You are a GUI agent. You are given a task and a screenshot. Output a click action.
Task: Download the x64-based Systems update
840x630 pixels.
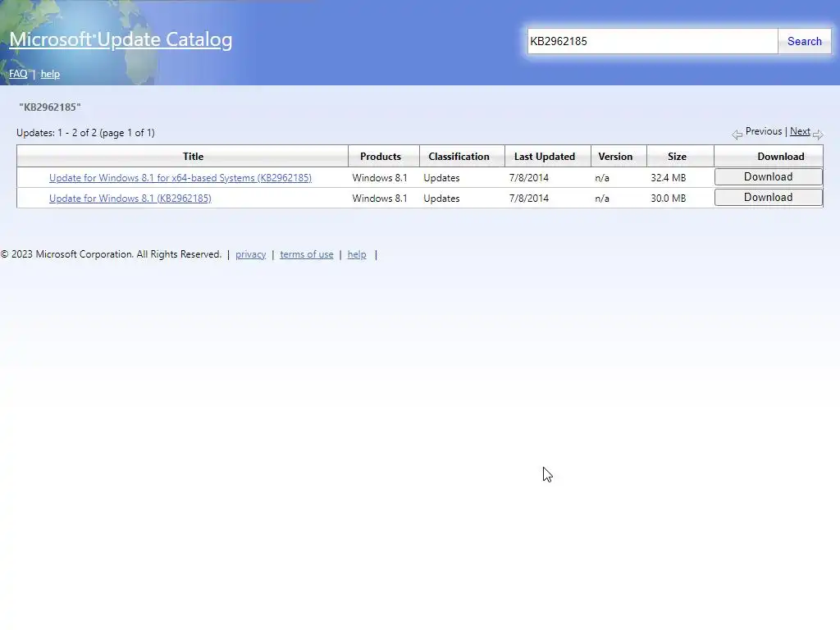click(768, 177)
